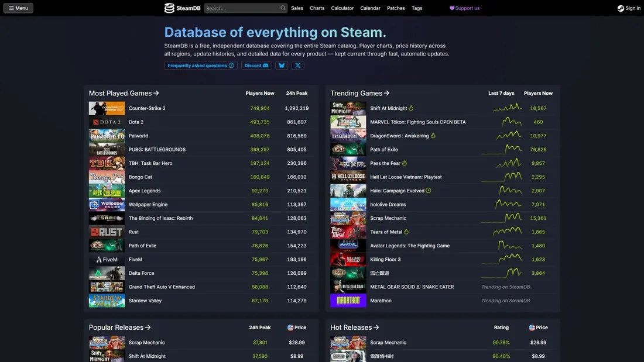Screen dimensions: 644x362
Task: Click the Killing Floor 3 thumbnail
Action: pyautogui.click(x=348, y=260)
